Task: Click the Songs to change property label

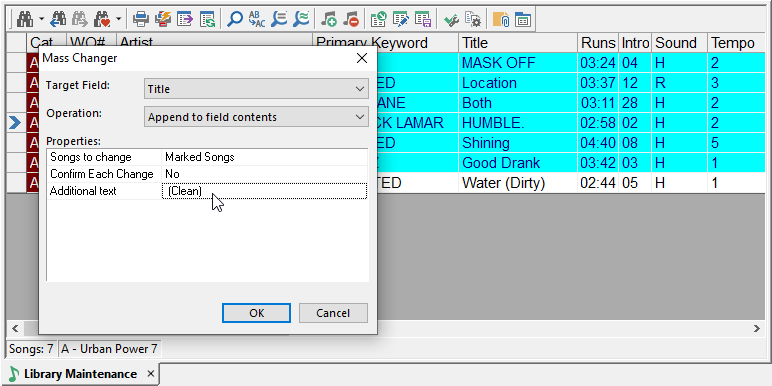Action: coord(91,157)
